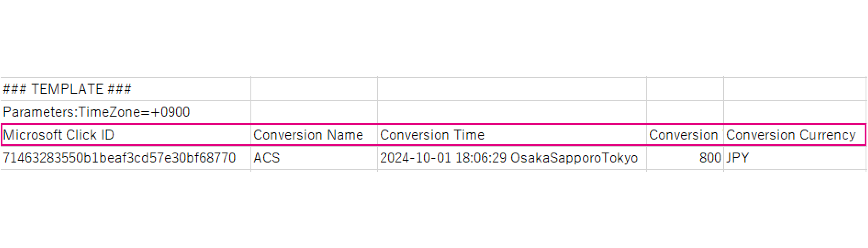The width and height of the screenshot is (868, 248).
Task: Click the 2024-10-01 18:06:29 OsakaSapporoTokyo cell
Action: tap(512, 158)
